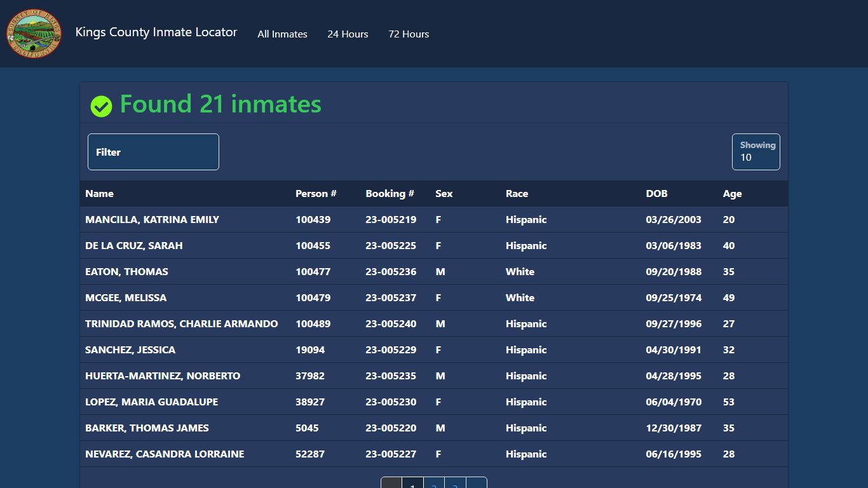Sort by Sex column header

[x=444, y=194]
